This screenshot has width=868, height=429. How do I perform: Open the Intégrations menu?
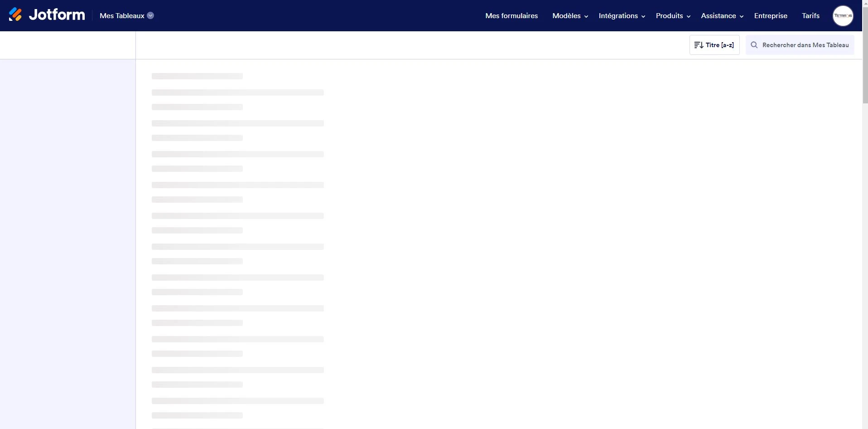(x=621, y=15)
